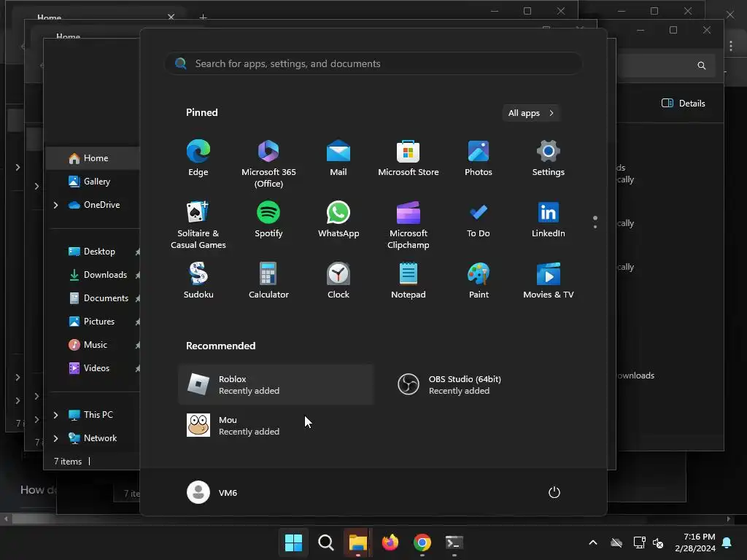Launch Notepad from pinned apps
This screenshot has height=560, width=747.
click(x=409, y=281)
